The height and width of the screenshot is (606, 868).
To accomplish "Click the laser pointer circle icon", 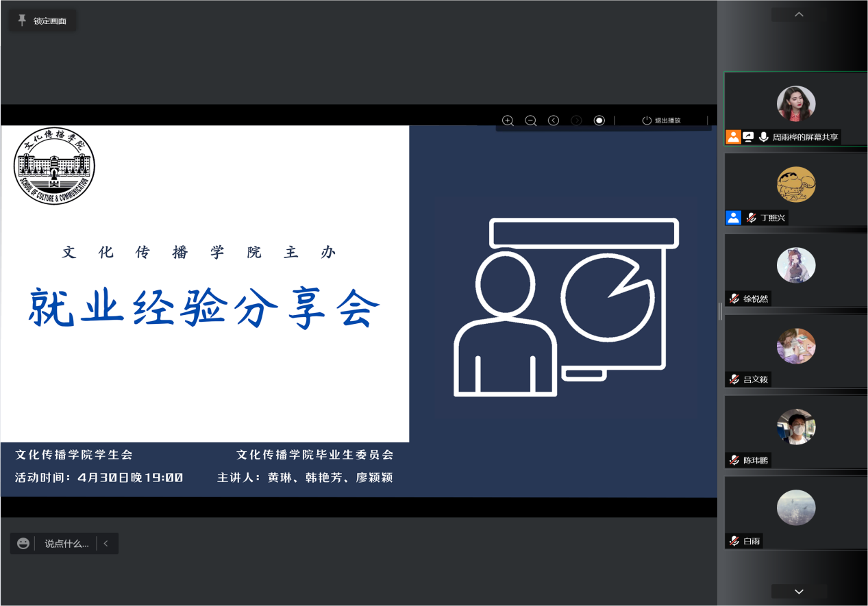I will click(x=599, y=121).
